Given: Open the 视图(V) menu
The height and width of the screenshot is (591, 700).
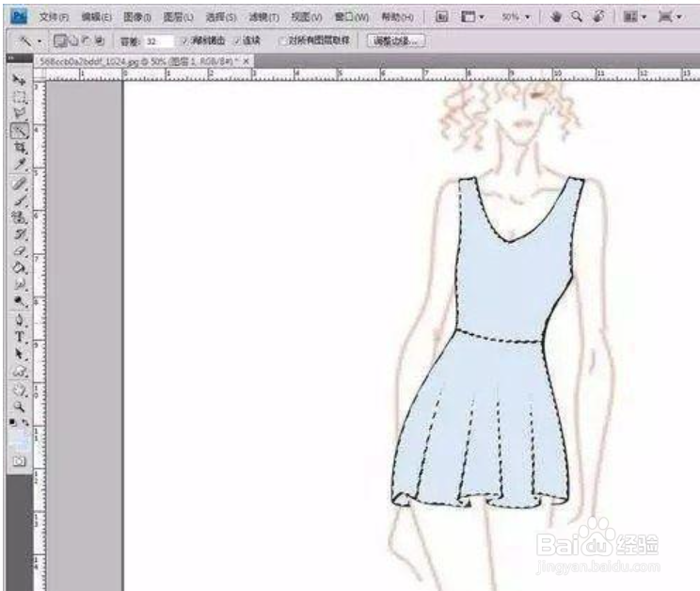Looking at the screenshot, I should pos(307,17).
